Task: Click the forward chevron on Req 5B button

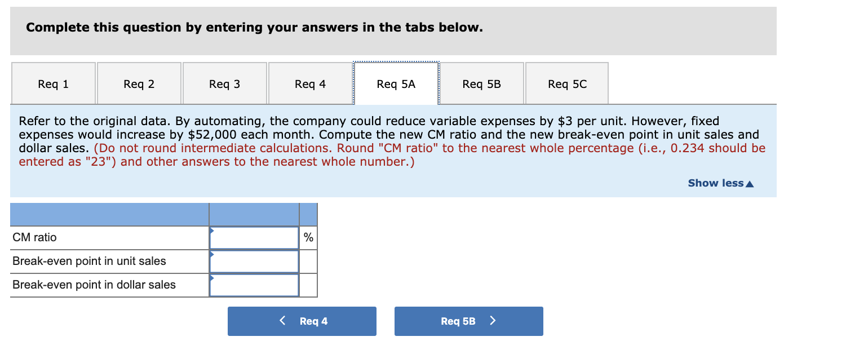Action: tap(493, 321)
